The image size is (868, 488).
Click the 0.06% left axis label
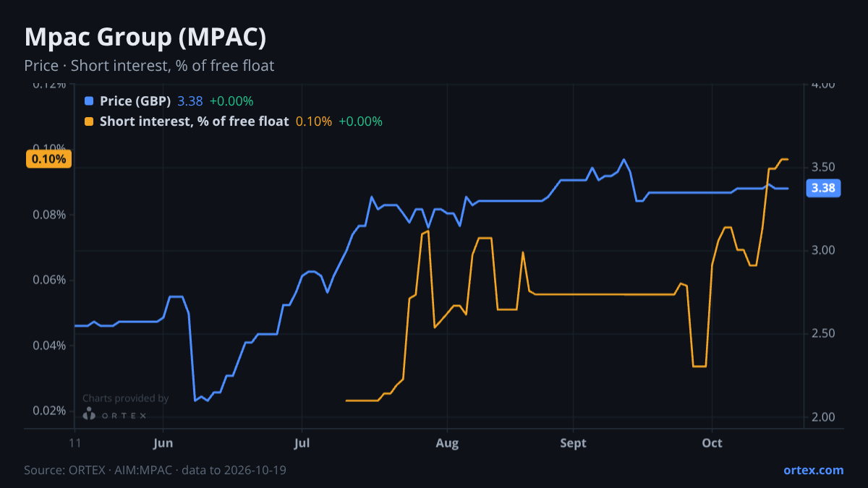[x=48, y=280]
